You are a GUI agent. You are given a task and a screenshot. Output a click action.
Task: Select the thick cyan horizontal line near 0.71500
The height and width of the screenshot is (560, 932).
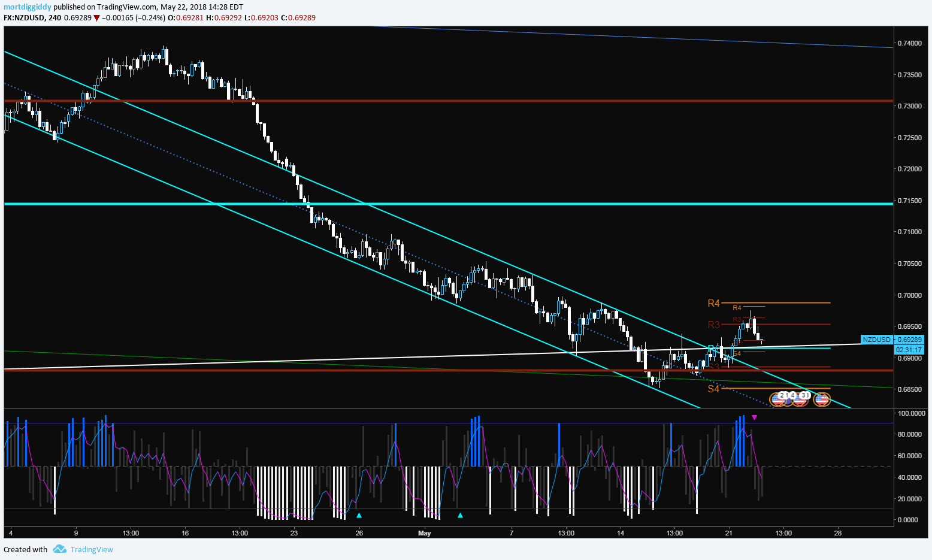point(448,204)
